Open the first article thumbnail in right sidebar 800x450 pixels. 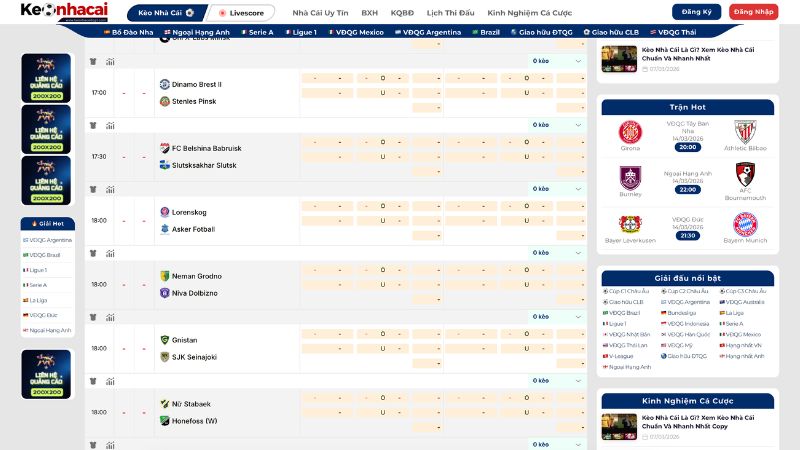click(619, 59)
